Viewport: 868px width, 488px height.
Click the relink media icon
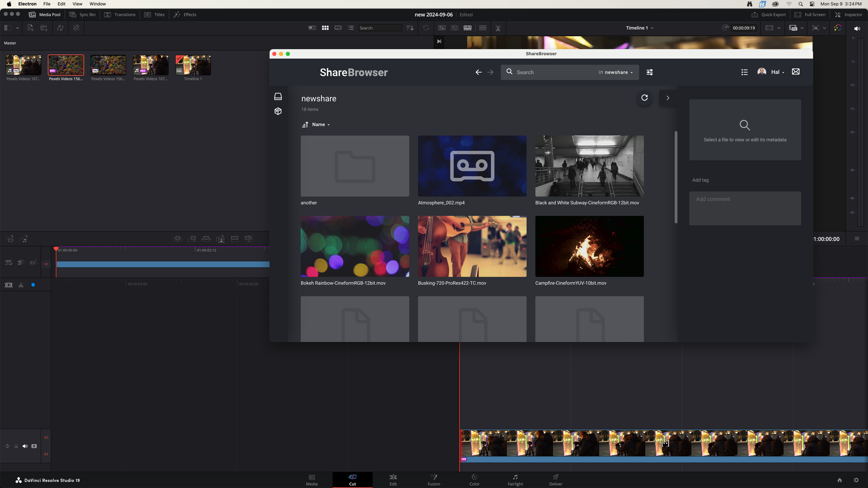click(x=76, y=28)
